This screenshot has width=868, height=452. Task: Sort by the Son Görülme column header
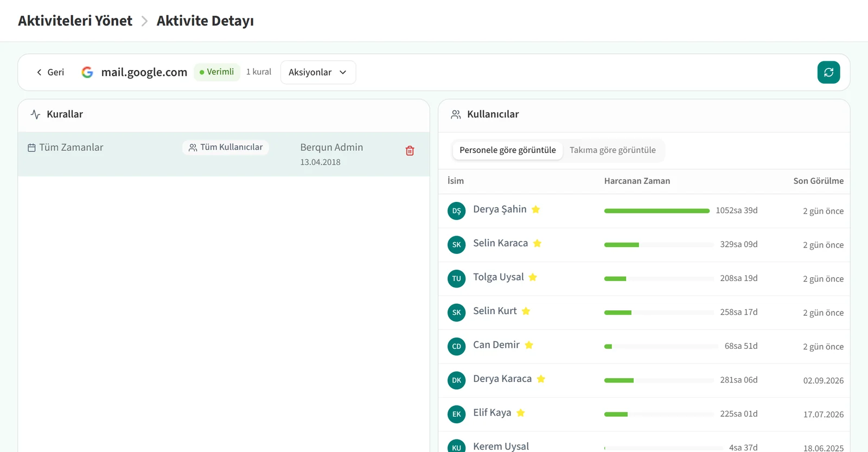tap(819, 181)
